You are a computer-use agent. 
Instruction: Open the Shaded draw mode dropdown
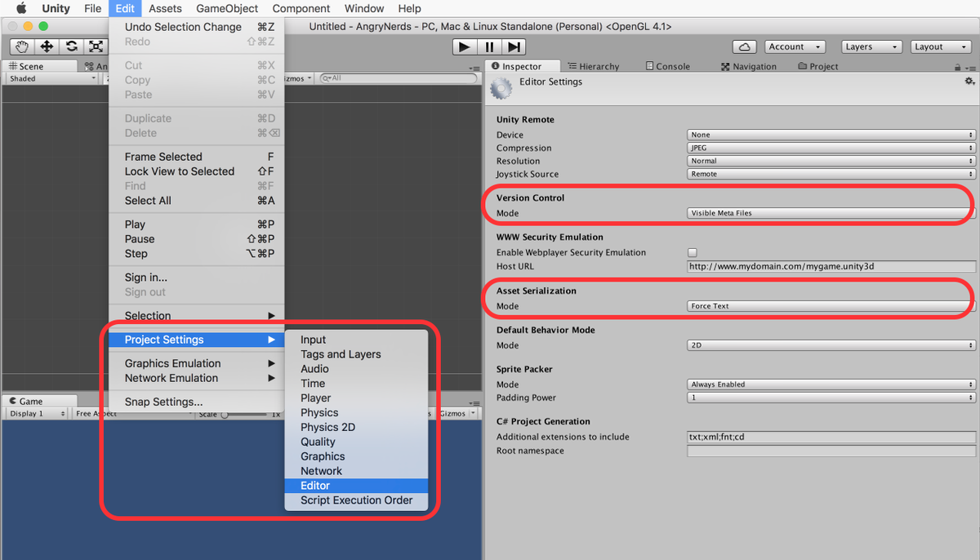point(52,78)
